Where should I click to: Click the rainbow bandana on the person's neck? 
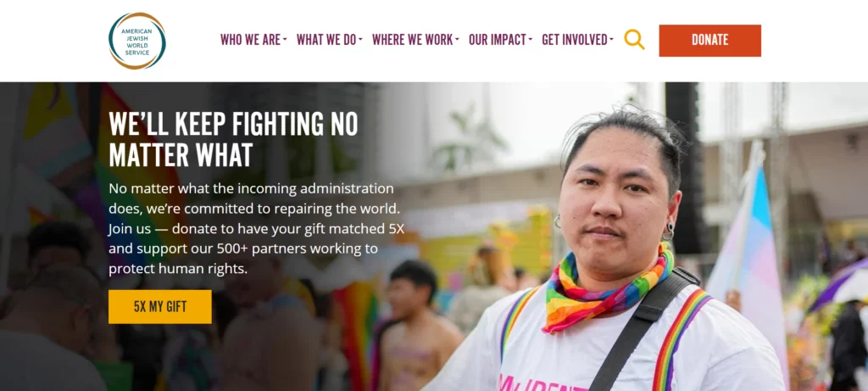click(606, 291)
